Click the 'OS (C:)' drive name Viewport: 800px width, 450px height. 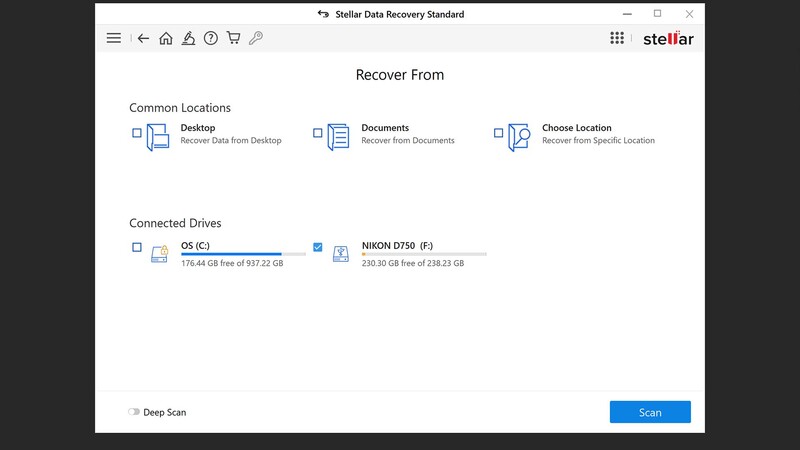[195, 245]
